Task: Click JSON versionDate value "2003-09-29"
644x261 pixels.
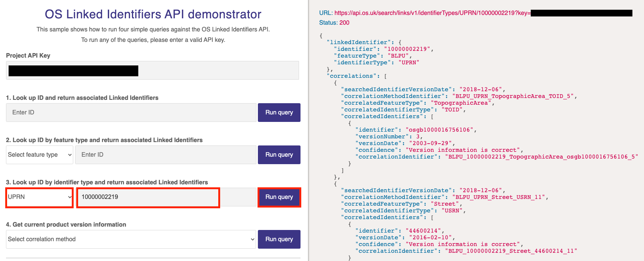Action: [431, 143]
